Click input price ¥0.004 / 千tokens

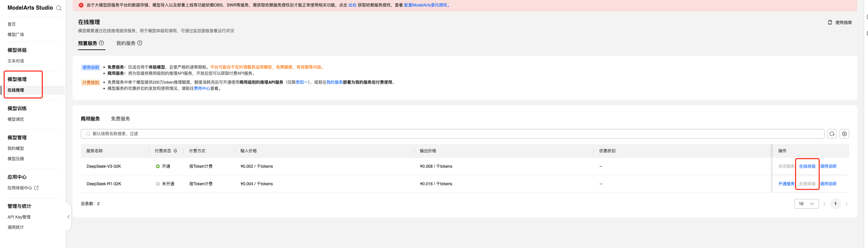[x=257, y=184]
